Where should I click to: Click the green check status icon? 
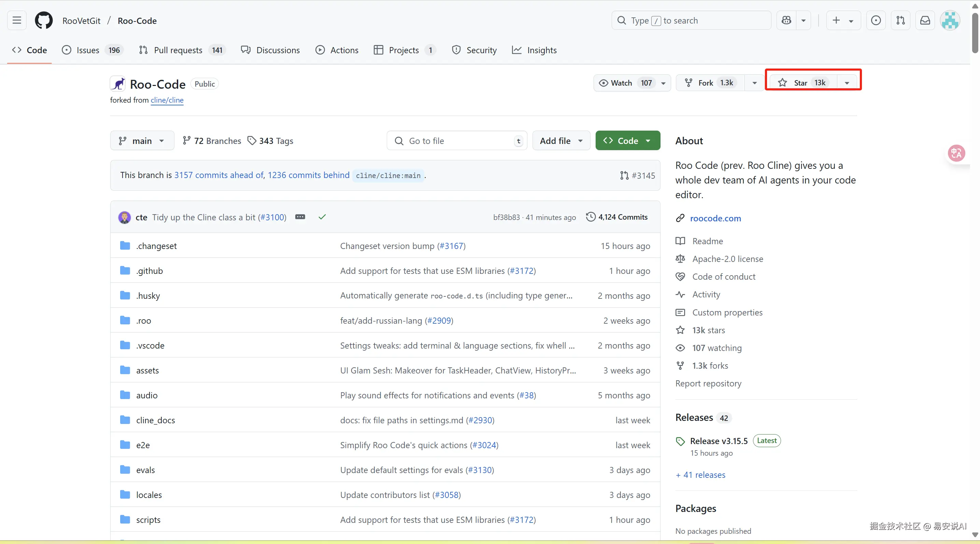pyautogui.click(x=322, y=217)
